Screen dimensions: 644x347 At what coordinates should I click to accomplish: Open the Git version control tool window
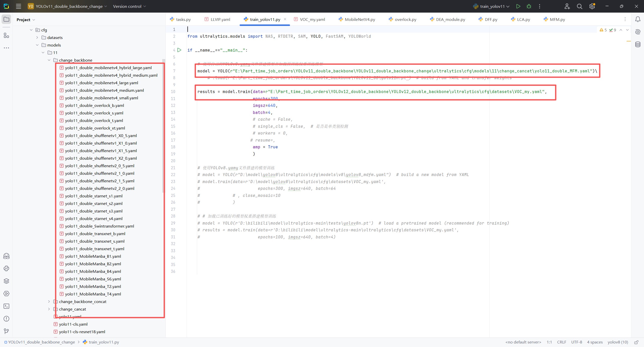6,331
